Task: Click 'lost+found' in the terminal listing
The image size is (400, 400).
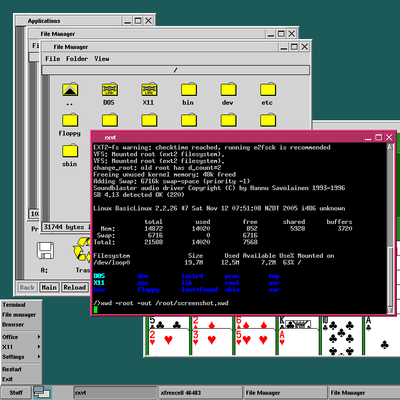Action: click(x=199, y=290)
